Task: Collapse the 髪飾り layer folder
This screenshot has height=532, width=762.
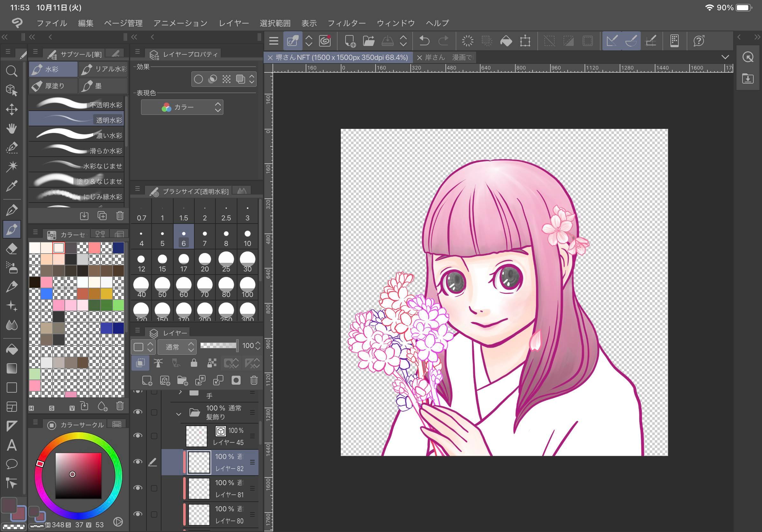Action: pos(179,414)
